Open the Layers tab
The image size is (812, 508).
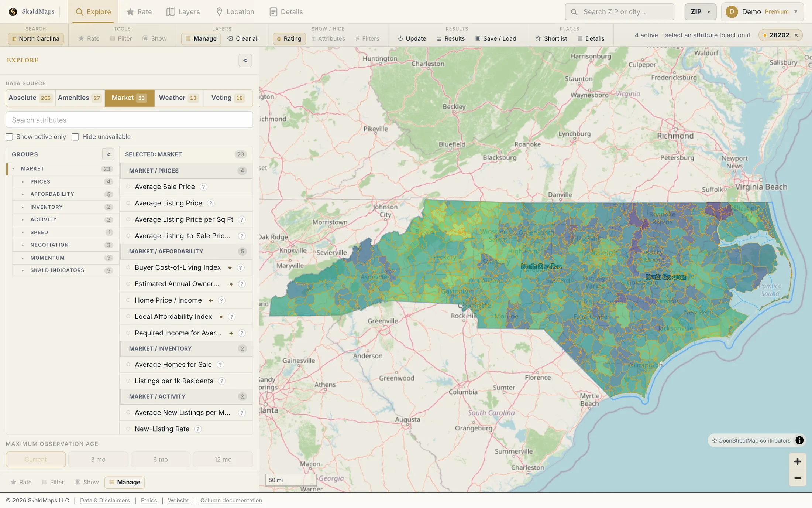(x=183, y=12)
